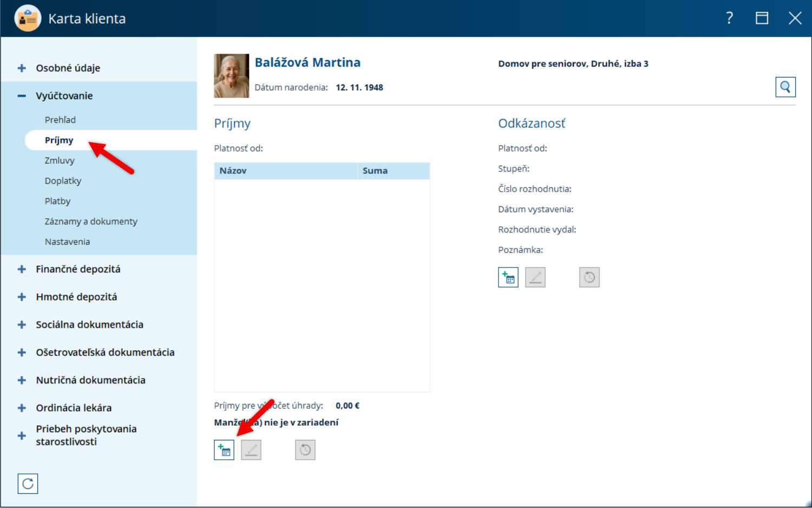Open Záznamy a dokumenty submenu item

pos(91,222)
